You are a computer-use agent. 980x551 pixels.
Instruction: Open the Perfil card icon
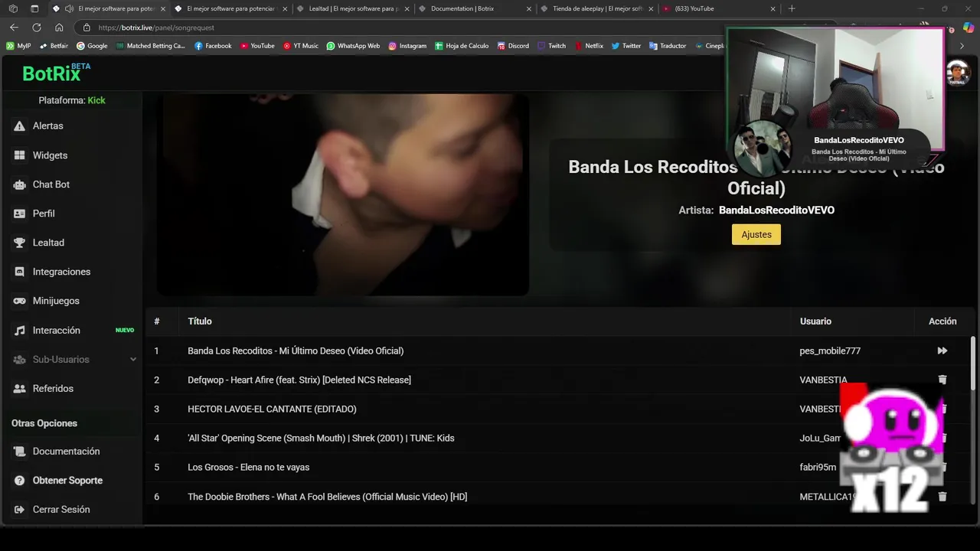click(x=19, y=214)
